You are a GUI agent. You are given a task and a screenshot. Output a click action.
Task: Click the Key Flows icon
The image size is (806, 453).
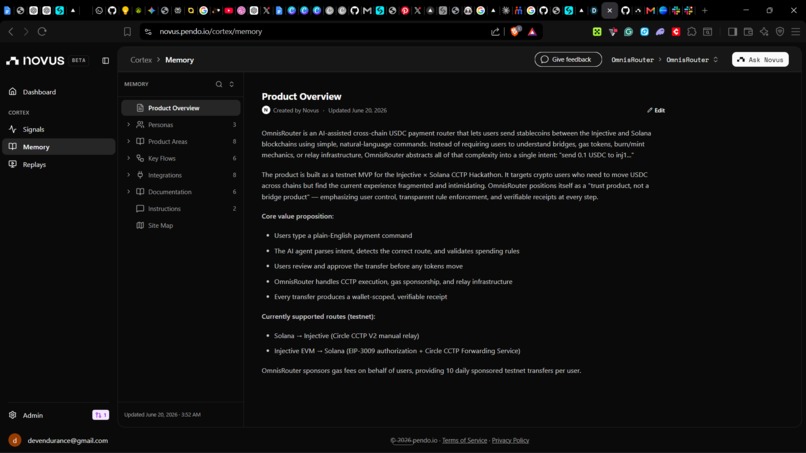click(x=140, y=158)
